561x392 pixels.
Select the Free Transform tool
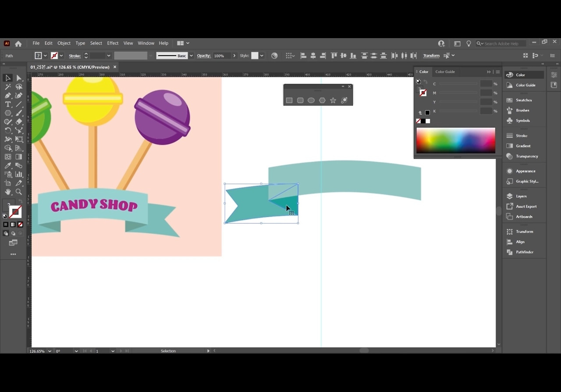pos(19,139)
